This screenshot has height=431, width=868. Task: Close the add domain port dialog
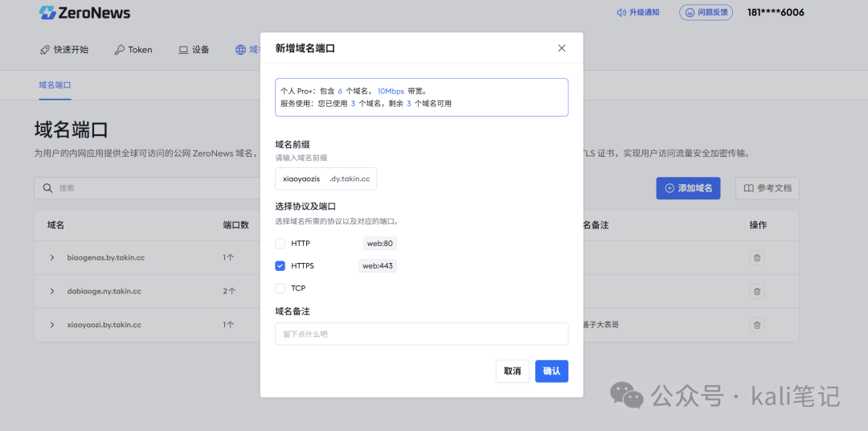click(562, 48)
